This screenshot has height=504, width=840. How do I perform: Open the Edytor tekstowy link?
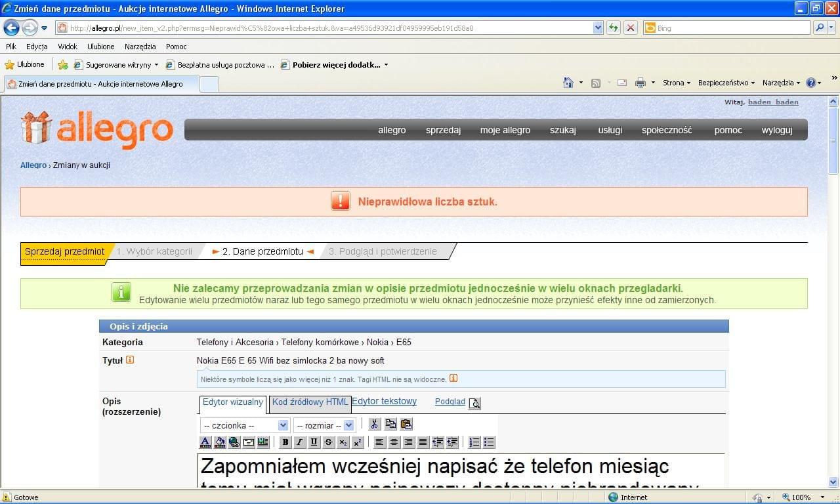click(x=384, y=401)
